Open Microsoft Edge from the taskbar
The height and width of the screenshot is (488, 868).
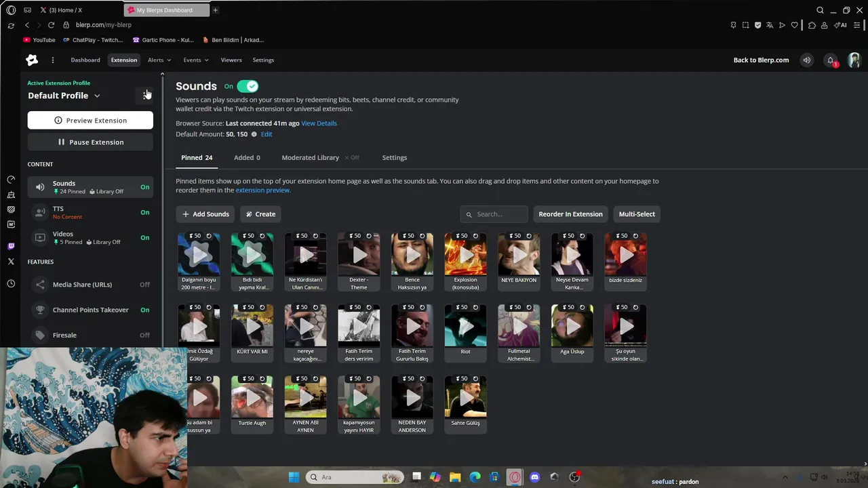click(x=475, y=477)
